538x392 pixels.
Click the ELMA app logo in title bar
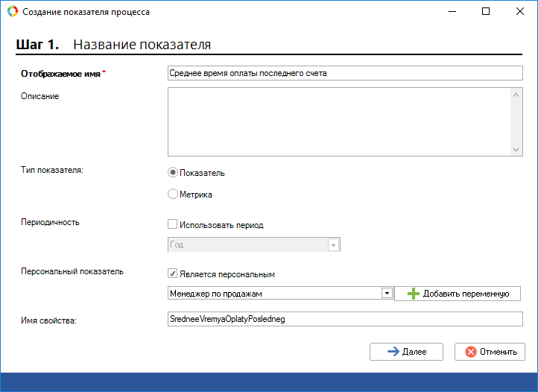point(11,12)
